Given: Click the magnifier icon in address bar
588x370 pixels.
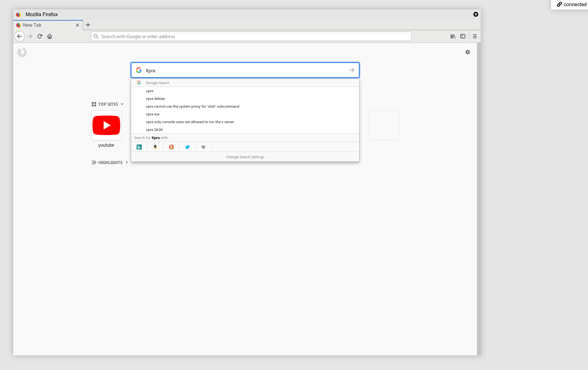Looking at the screenshot, I should pyautogui.click(x=96, y=36).
